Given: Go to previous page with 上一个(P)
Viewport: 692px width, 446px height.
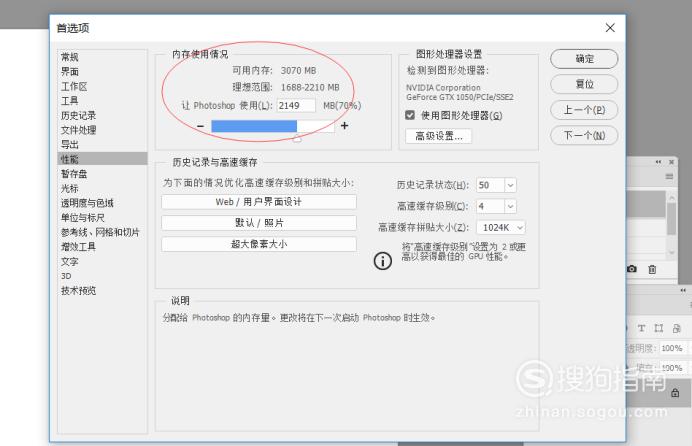Looking at the screenshot, I should click(584, 110).
